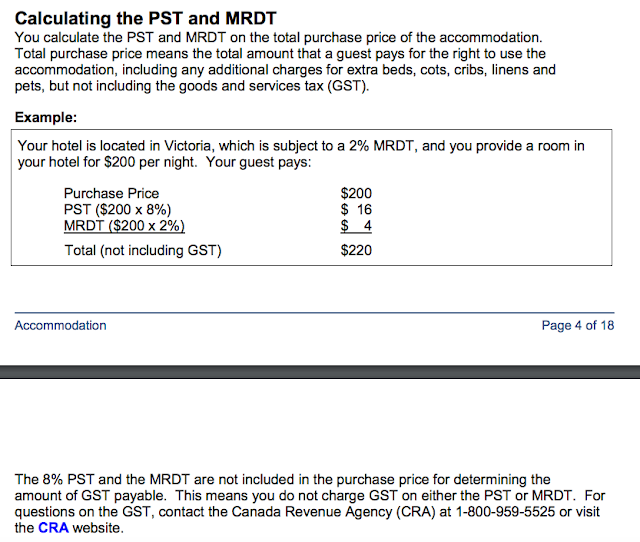
Task: Click the dark page separator bar
Action: tap(320, 372)
